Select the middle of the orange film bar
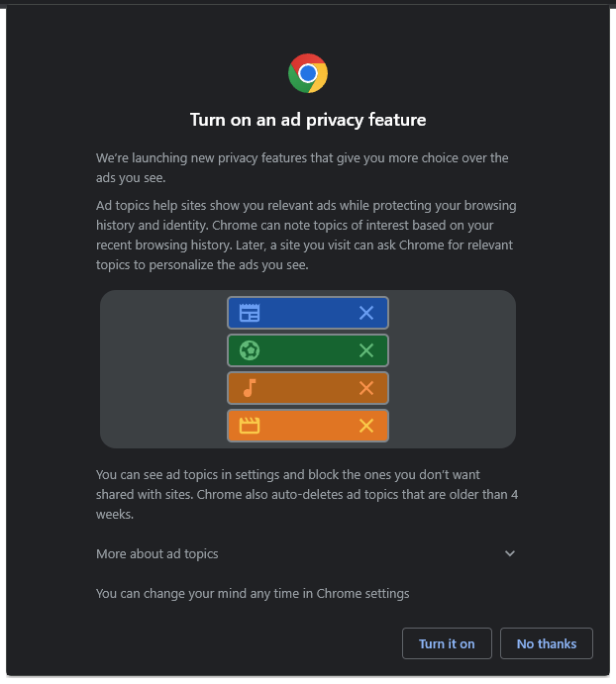Screen dimensions: 616x684 tap(308, 426)
